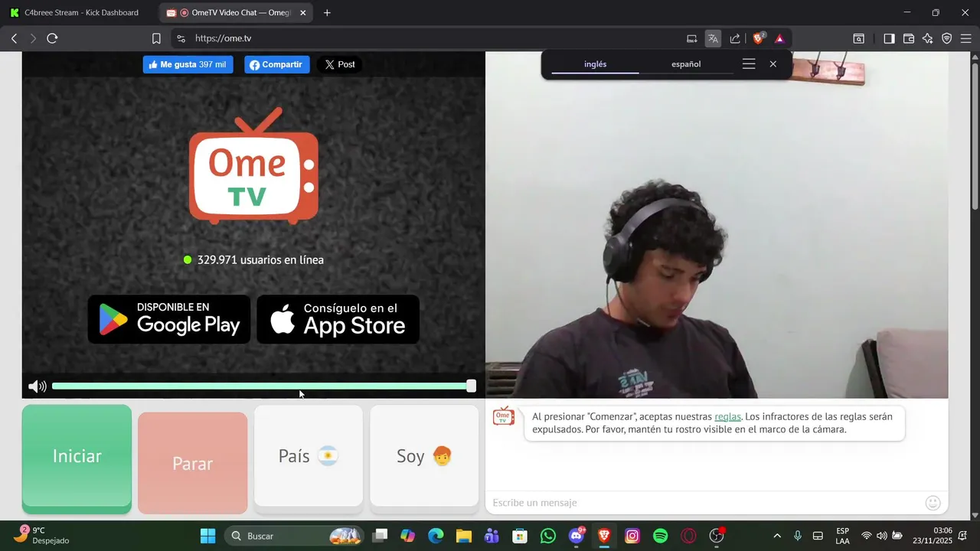Viewport: 980px width, 551px height.
Task: Open WhatsApp from the taskbar
Action: coord(548,536)
